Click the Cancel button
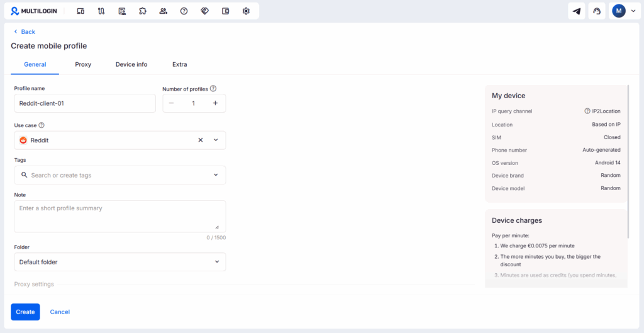This screenshot has height=333, width=644. pos(60,312)
